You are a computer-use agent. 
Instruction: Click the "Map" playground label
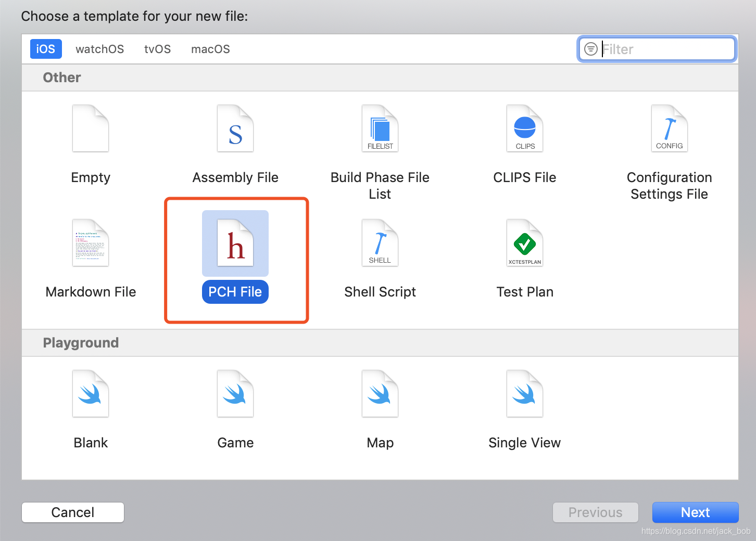380,443
